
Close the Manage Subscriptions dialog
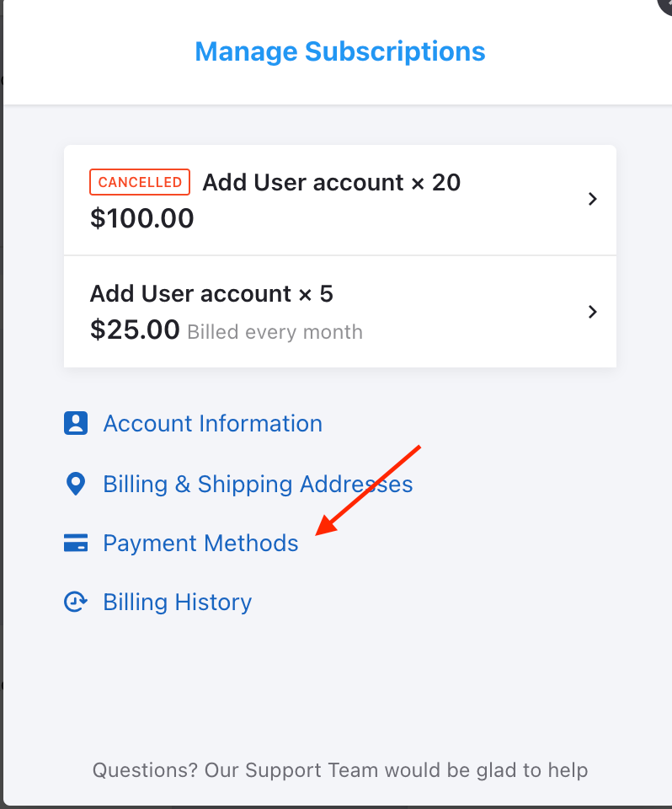click(666, 5)
